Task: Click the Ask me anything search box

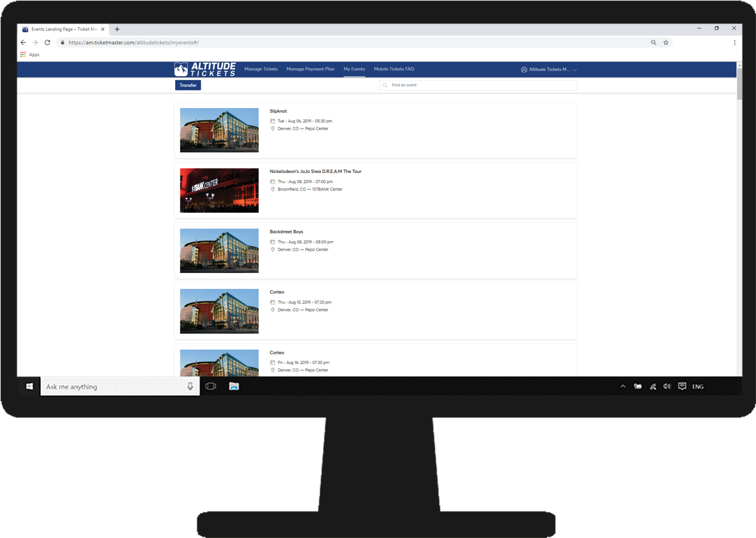Action: click(x=120, y=387)
